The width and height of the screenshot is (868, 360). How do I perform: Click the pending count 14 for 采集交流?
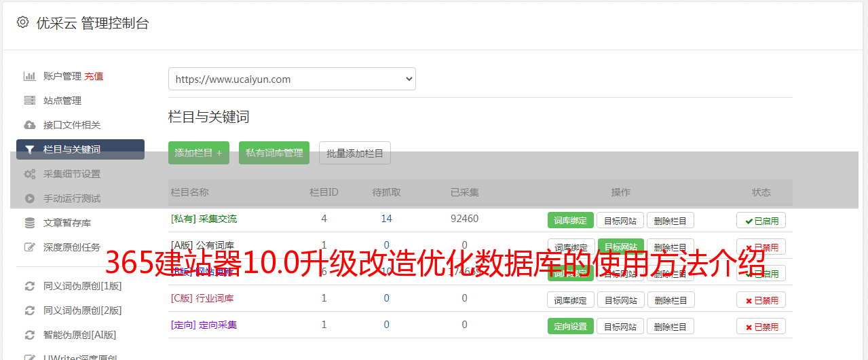[x=386, y=219]
